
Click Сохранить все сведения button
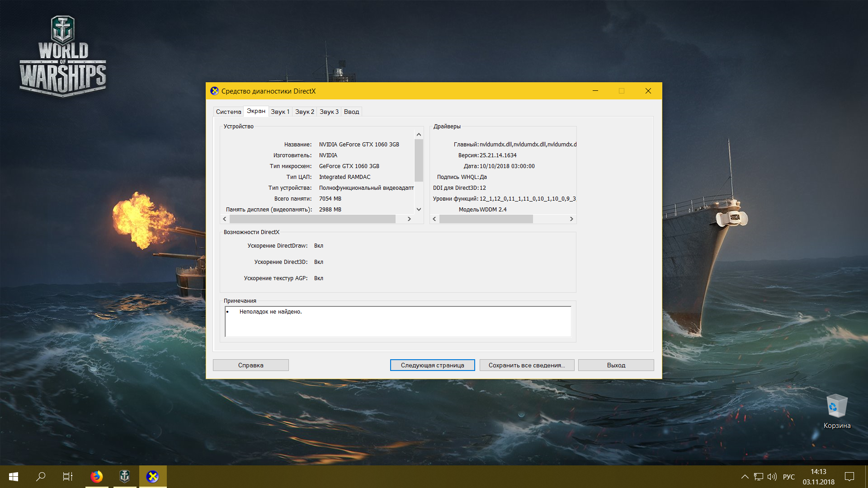[527, 365]
